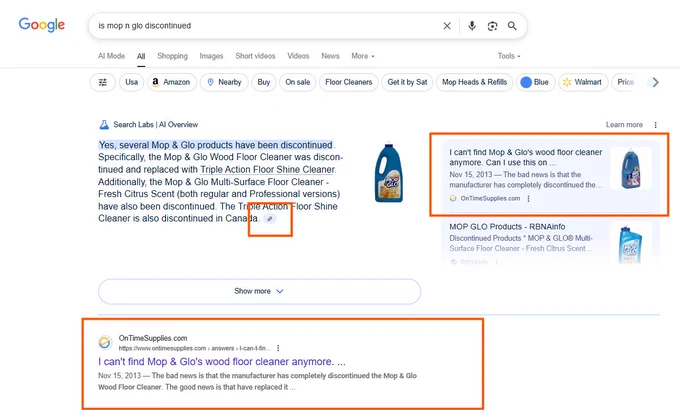Click inside the search query input field
Image resolution: width=680 pixels, height=410 pixels.
[x=265, y=26]
